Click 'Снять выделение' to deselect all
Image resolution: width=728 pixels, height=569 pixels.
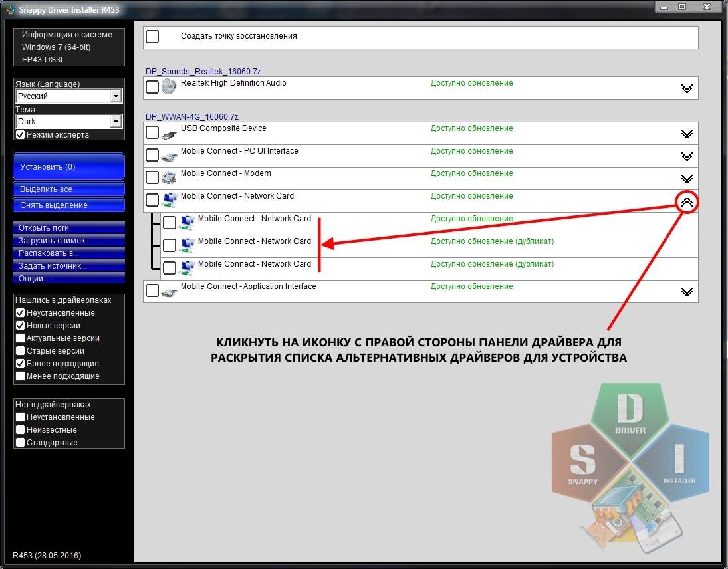pyautogui.click(x=68, y=205)
